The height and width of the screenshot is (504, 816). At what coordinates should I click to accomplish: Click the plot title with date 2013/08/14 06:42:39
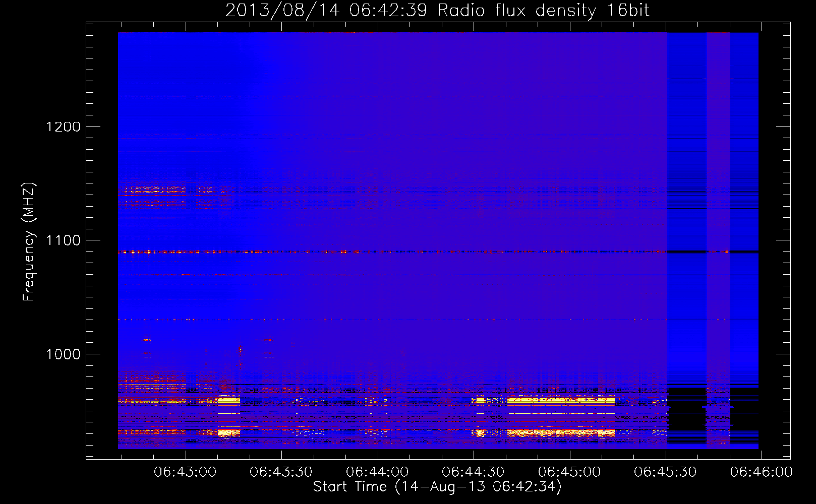[437, 11]
